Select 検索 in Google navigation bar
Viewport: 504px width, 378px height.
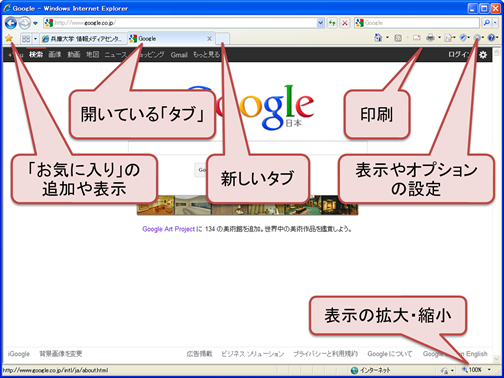(36, 54)
